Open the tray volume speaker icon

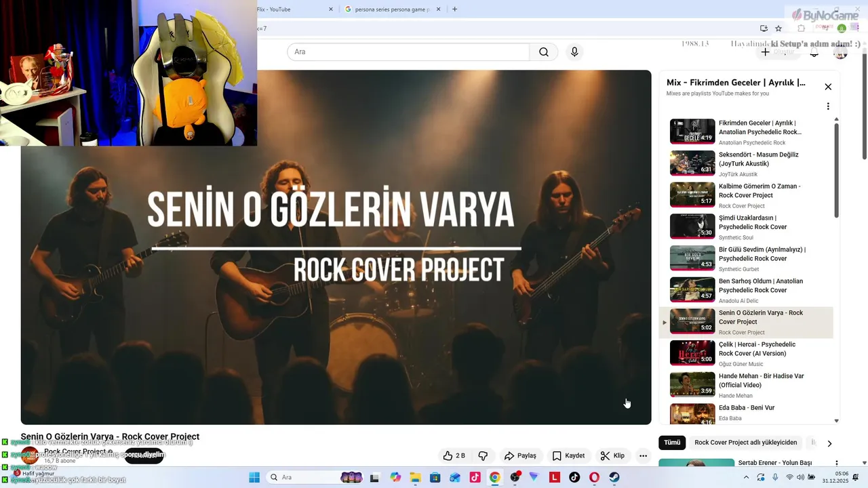click(x=802, y=477)
